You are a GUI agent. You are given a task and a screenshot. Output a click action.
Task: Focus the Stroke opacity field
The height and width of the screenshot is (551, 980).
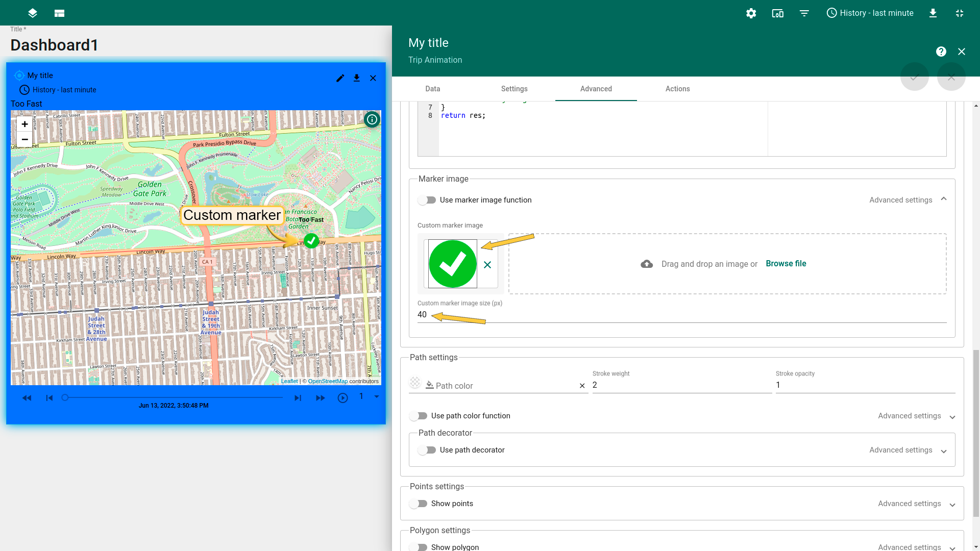(865, 385)
